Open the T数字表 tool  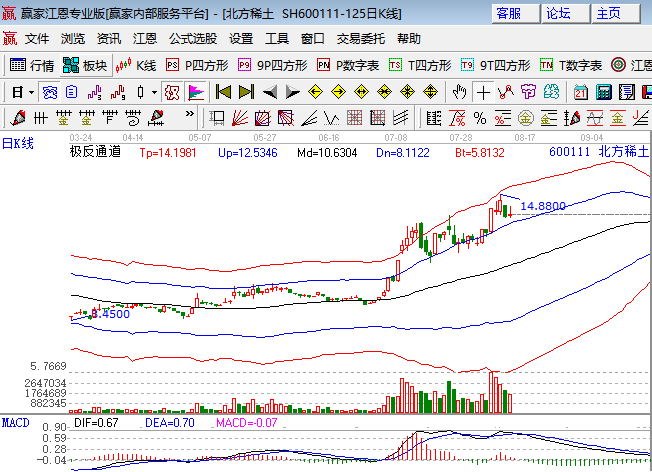coord(571,65)
